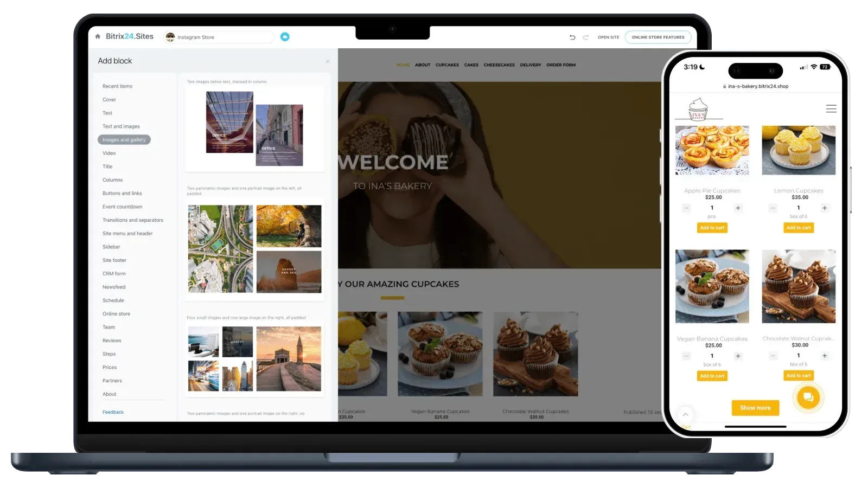
Task: Open ORDER FORM in site navigation
Action: (561, 65)
